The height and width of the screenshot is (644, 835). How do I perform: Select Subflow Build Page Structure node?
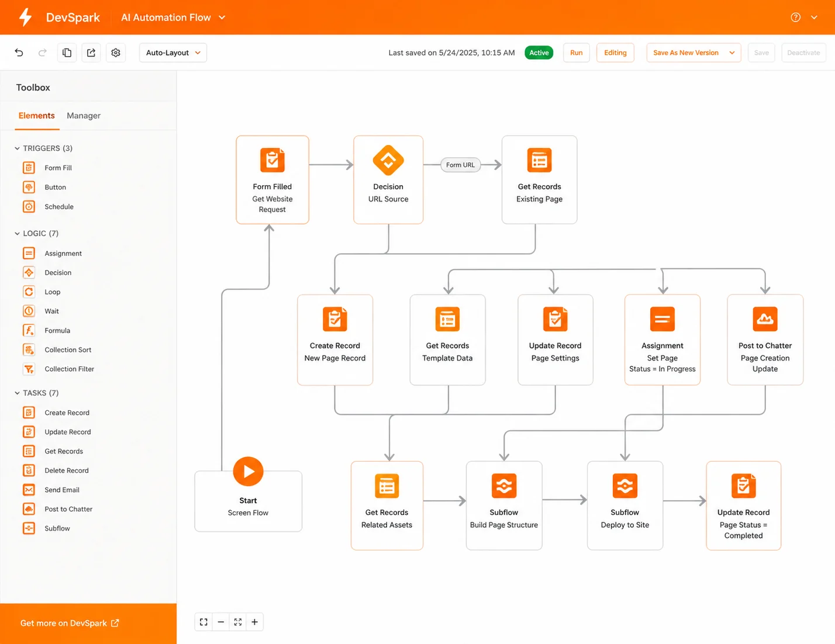coord(504,505)
